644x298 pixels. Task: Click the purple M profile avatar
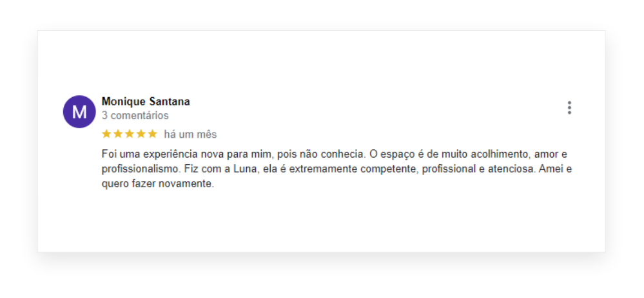[x=79, y=112]
